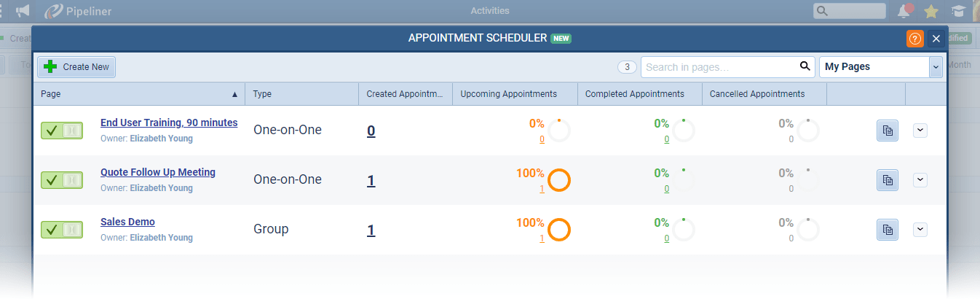Click the megaphone announcements icon
The width and height of the screenshot is (980, 299).
point(23,11)
